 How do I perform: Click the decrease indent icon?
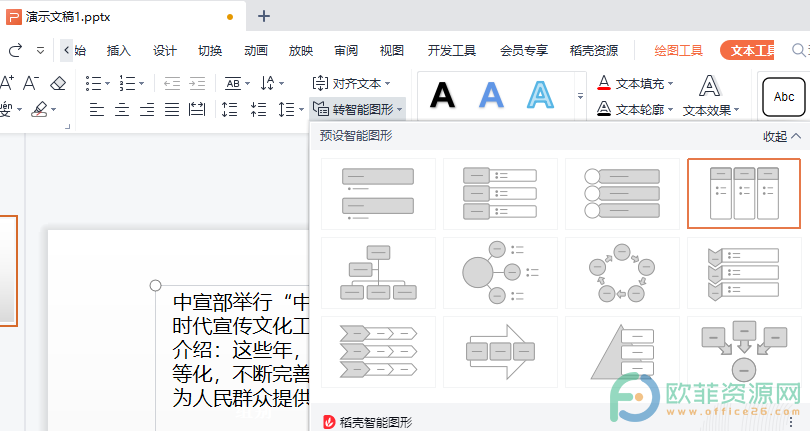(172, 83)
